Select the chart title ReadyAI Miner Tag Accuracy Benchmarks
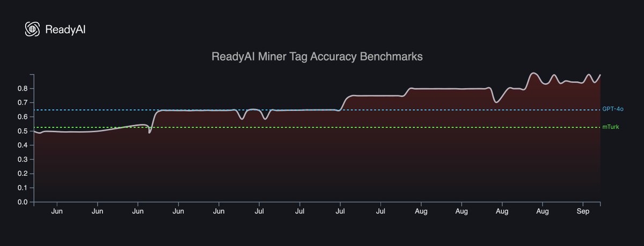Image resolution: width=644 pixels, height=246 pixels. point(318,56)
